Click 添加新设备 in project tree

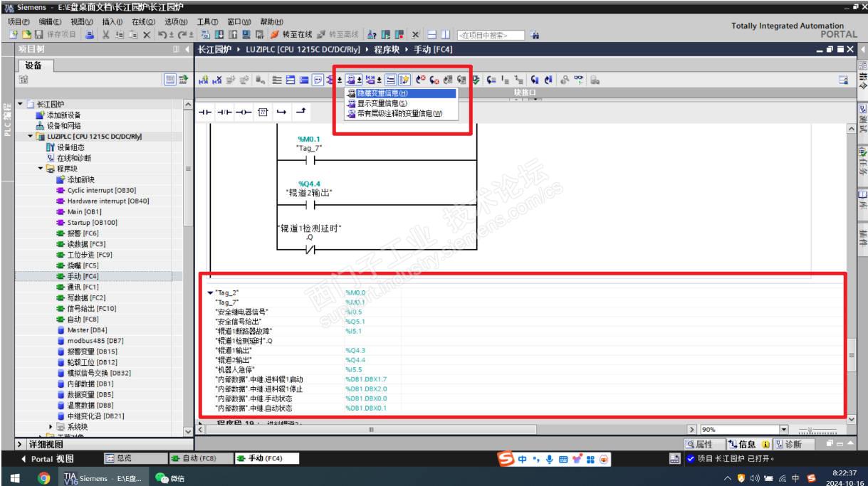tap(63, 115)
